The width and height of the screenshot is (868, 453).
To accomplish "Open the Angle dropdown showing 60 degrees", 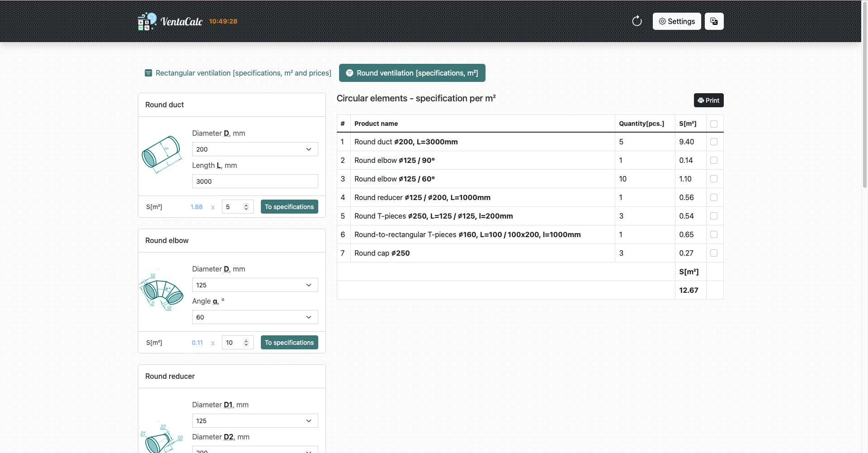I will (x=255, y=317).
